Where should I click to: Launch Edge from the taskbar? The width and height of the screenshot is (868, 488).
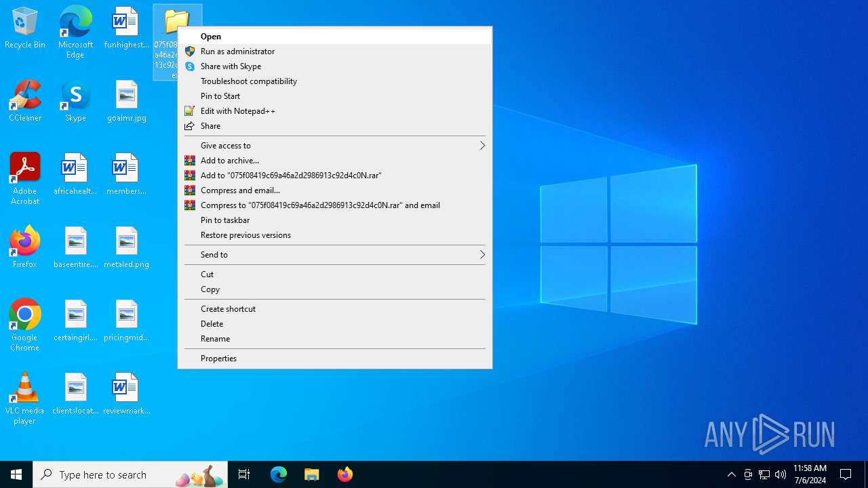pyautogui.click(x=279, y=474)
